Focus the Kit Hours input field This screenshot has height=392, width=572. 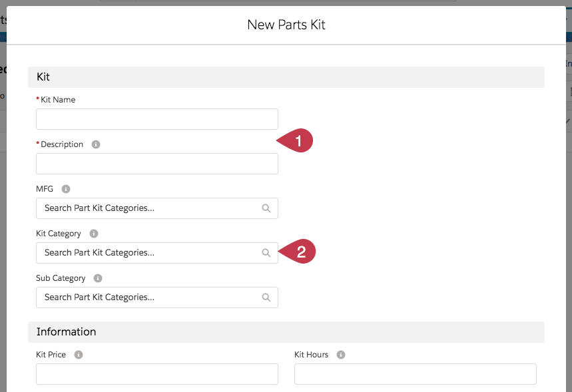coord(415,374)
